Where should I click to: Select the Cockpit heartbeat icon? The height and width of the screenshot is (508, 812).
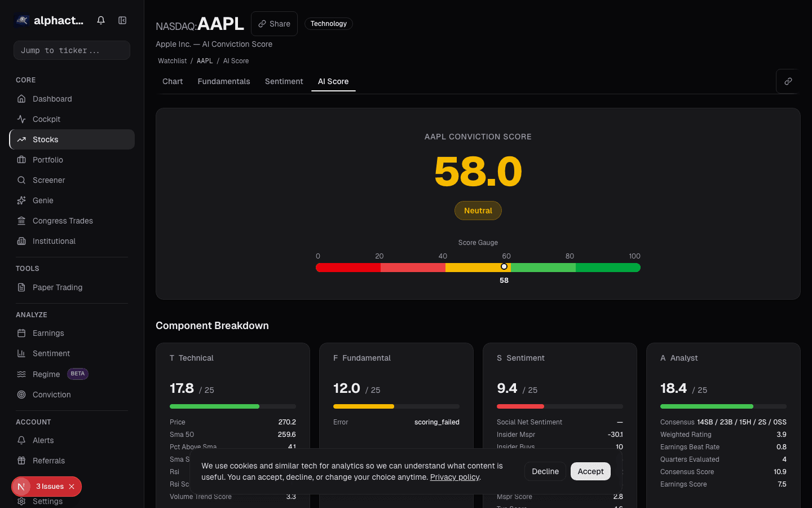[x=21, y=119]
